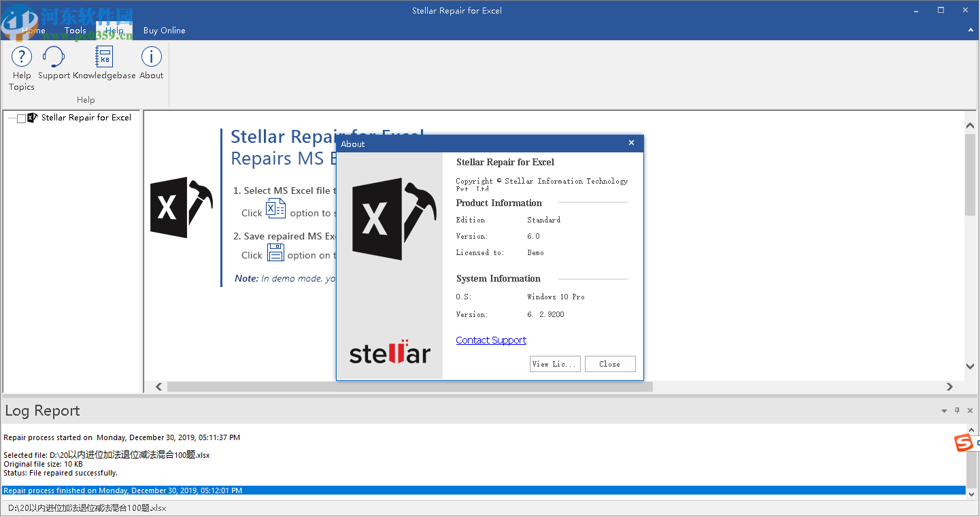Toggle the Log Report pin
980x517 pixels.
click(957, 410)
